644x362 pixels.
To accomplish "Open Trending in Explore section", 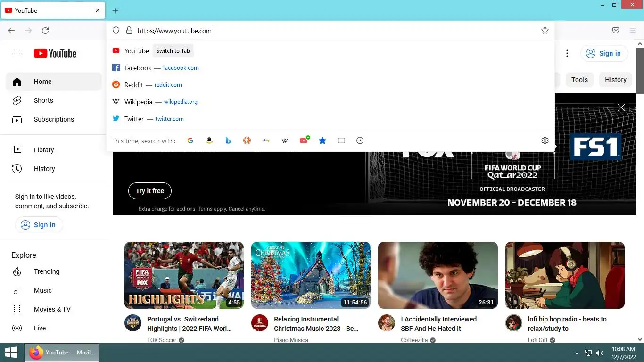I will tap(54, 271).
